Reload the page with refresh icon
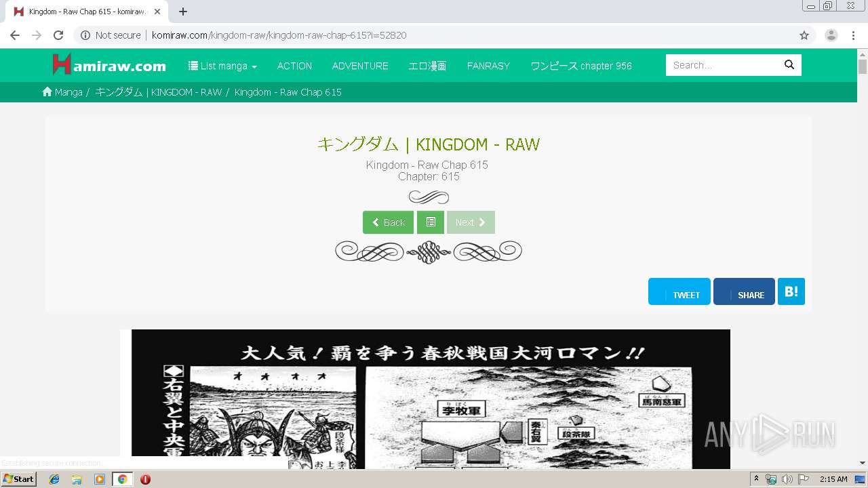The height and width of the screenshot is (488, 868). 58,35
